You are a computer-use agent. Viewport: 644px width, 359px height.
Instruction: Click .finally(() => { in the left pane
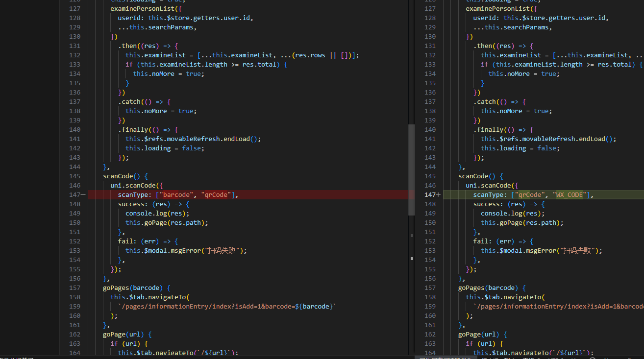[x=148, y=130]
